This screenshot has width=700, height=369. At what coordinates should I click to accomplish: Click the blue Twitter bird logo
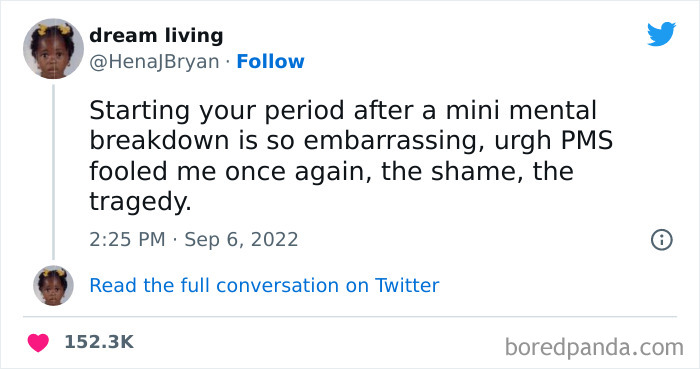(661, 34)
